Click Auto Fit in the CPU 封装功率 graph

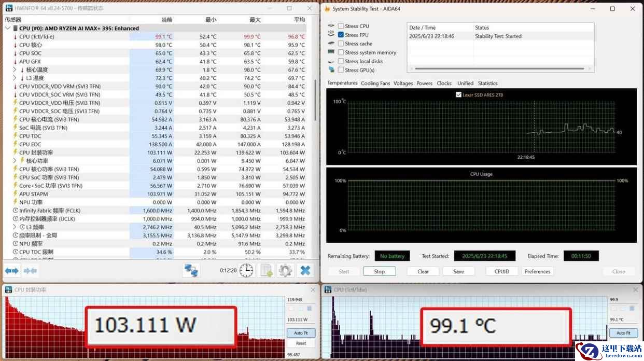coord(301,333)
